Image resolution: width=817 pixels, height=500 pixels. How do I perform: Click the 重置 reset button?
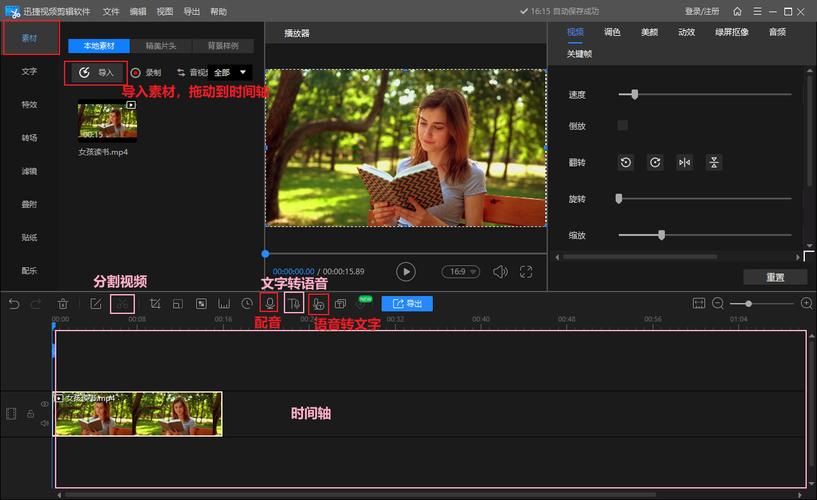[774, 277]
